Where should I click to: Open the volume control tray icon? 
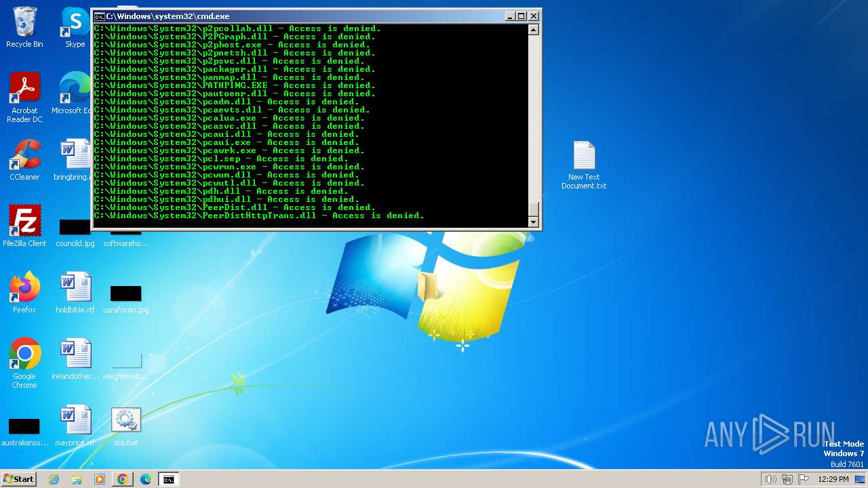click(x=770, y=479)
